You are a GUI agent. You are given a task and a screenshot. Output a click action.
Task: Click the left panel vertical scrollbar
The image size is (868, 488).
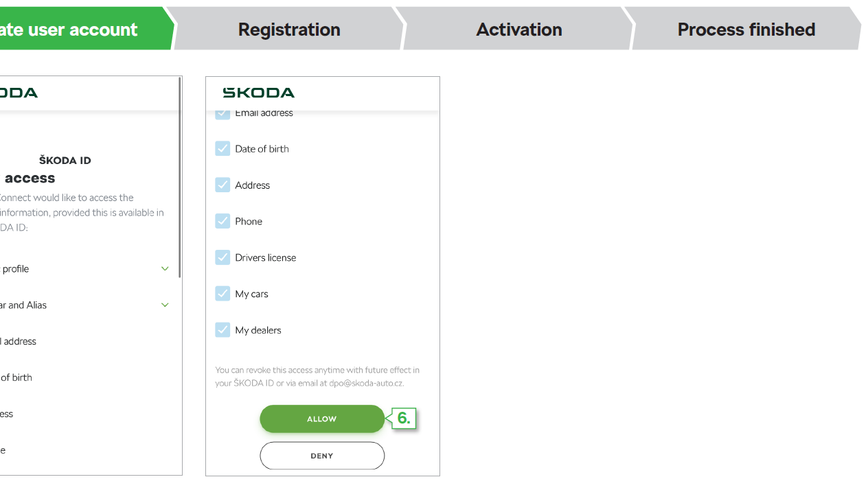180,177
